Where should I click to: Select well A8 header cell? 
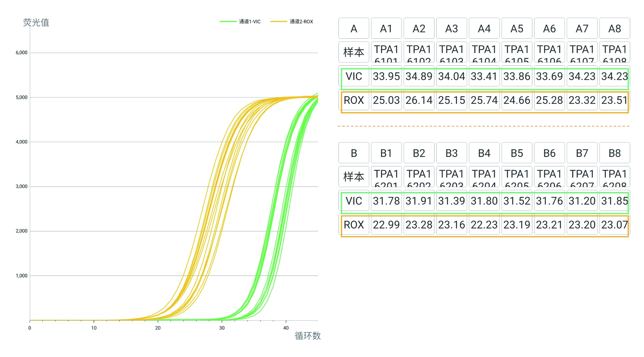tap(615, 28)
